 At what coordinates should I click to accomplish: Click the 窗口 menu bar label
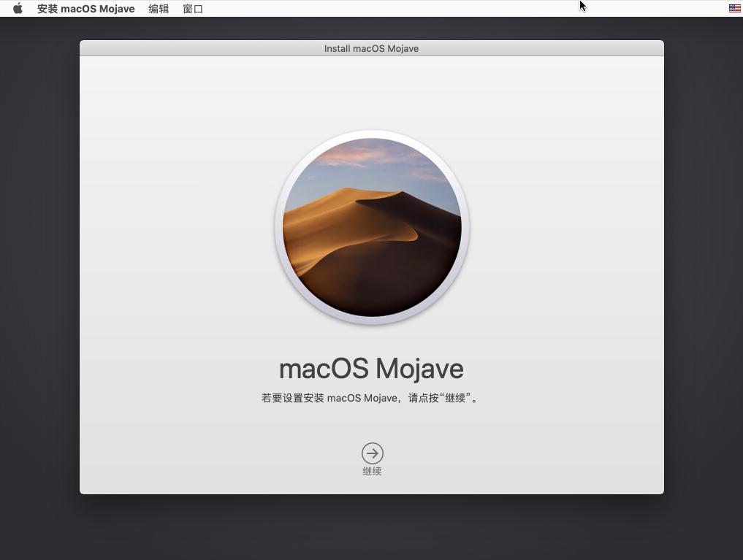click(x=192, y=8)
